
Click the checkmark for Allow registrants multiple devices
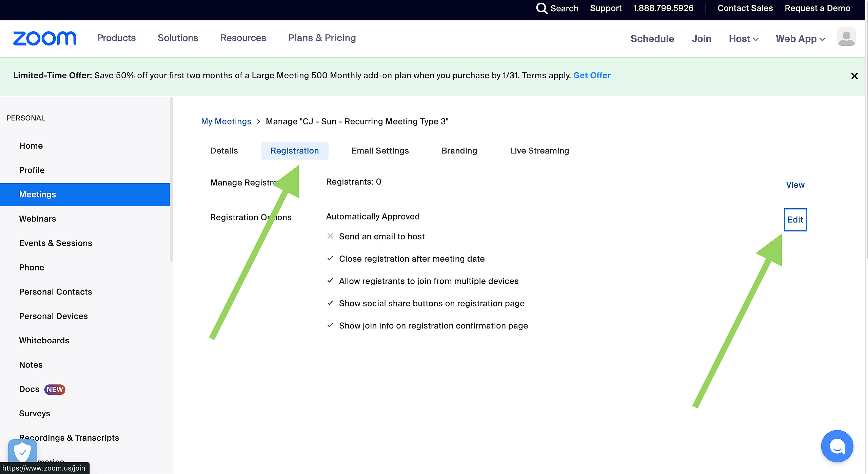click(330, 281)
